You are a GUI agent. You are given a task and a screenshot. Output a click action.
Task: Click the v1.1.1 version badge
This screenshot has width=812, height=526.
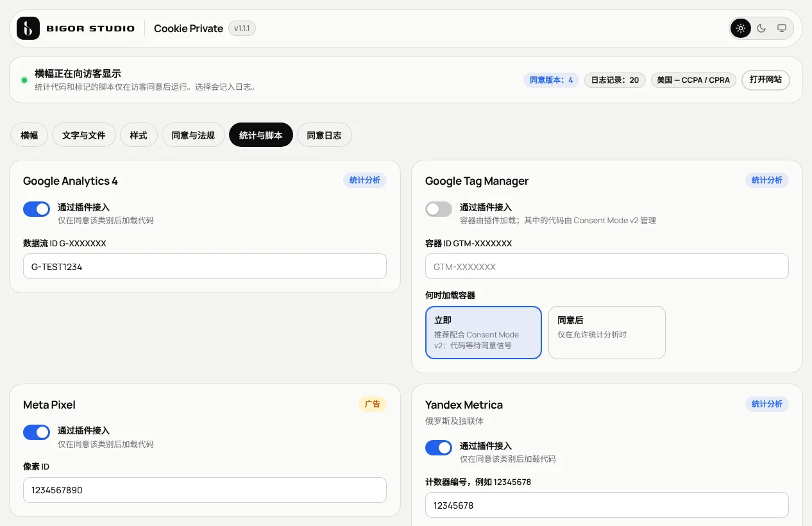pos(242,28)
